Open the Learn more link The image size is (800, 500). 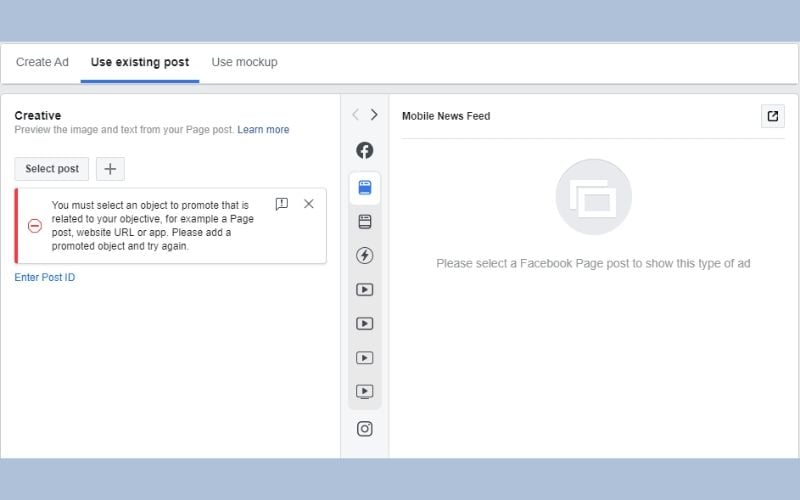263,130
